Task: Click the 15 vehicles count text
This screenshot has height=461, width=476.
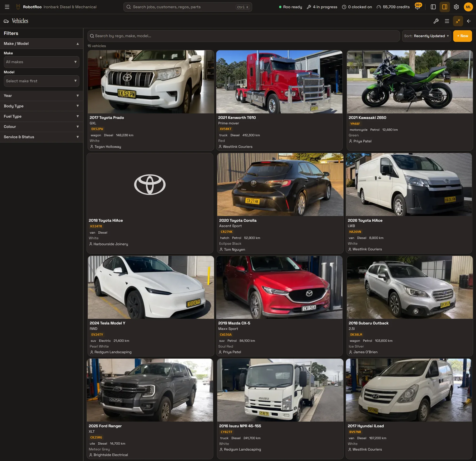Action: 97,46
